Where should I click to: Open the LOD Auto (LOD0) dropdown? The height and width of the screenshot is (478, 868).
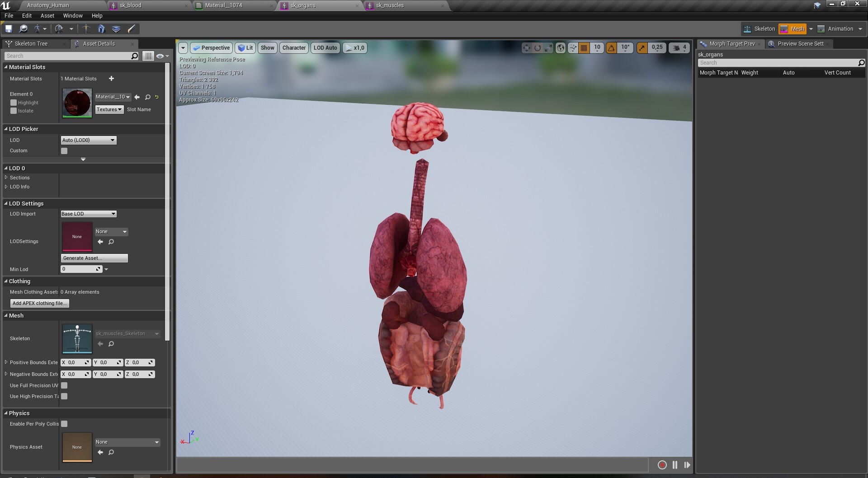325,47
